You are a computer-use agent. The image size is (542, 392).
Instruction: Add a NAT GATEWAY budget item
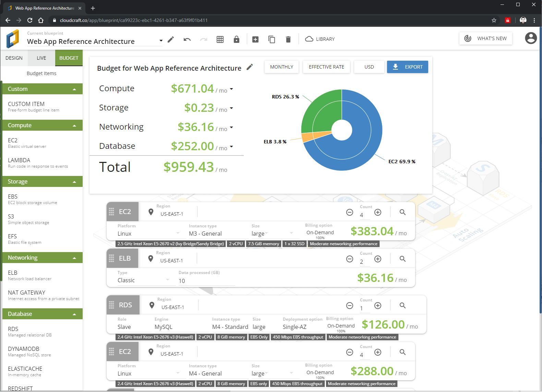pyautogui.click(x=43, y=295)
